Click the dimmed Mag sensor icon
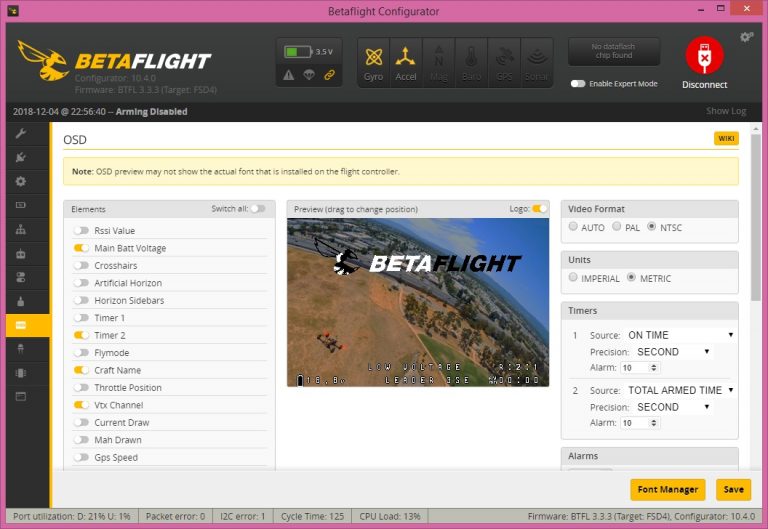The image size is (768, 529). tap(438, 63)
